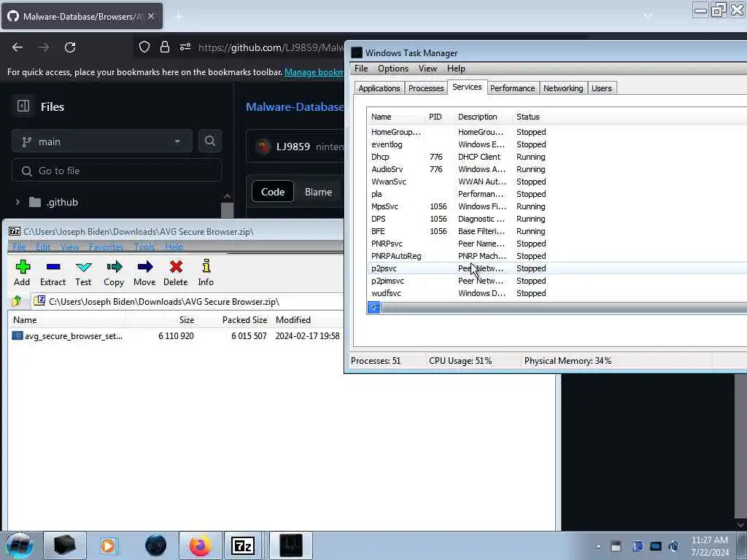The width and height of the screenshot is (747, 560).
Task: Click the Manage bookmarks link
Action: pos(314,72)
